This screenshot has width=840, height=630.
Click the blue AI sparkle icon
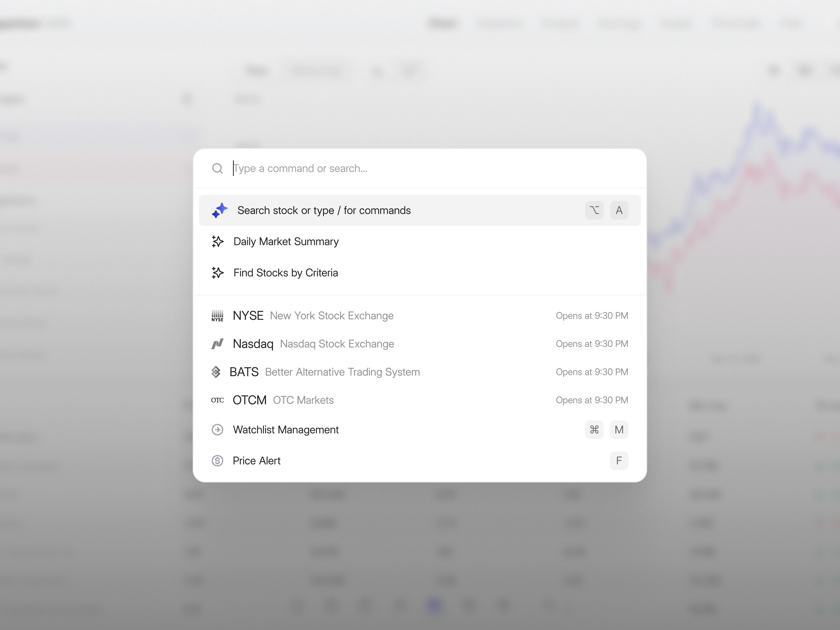pyautogui.click(x=219, y=210)
